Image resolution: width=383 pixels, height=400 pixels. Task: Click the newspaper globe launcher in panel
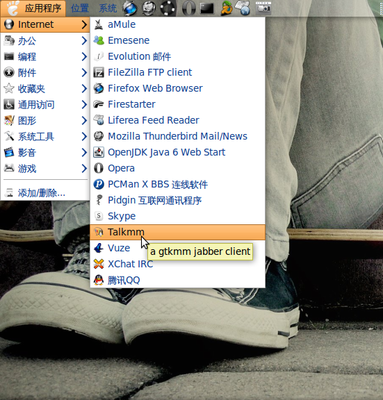pos(243,8)
